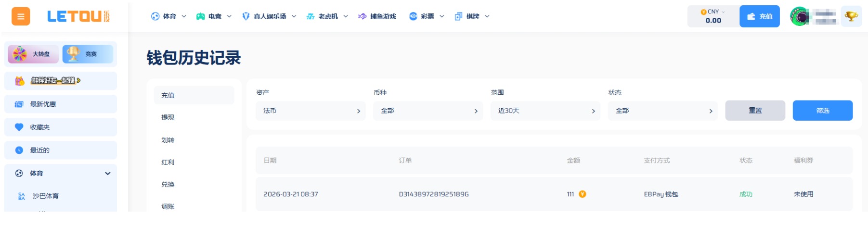Click the 成功 status text
This screenshot has height=227, width=868.
(x=746, y=194)
